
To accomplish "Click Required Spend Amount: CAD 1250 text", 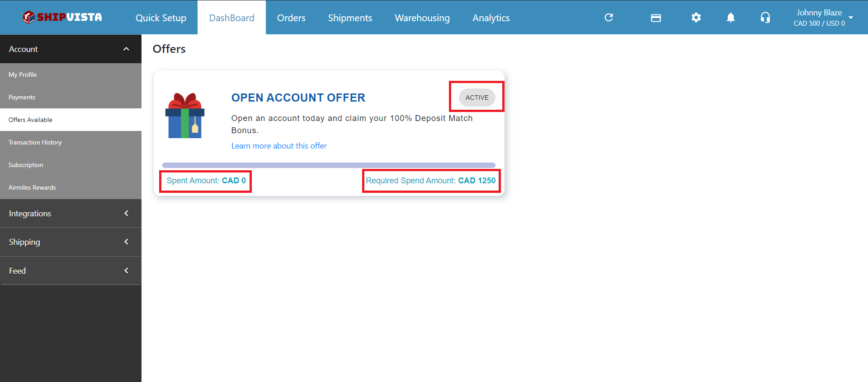I will pyautogui.click(x=430, y=181).
